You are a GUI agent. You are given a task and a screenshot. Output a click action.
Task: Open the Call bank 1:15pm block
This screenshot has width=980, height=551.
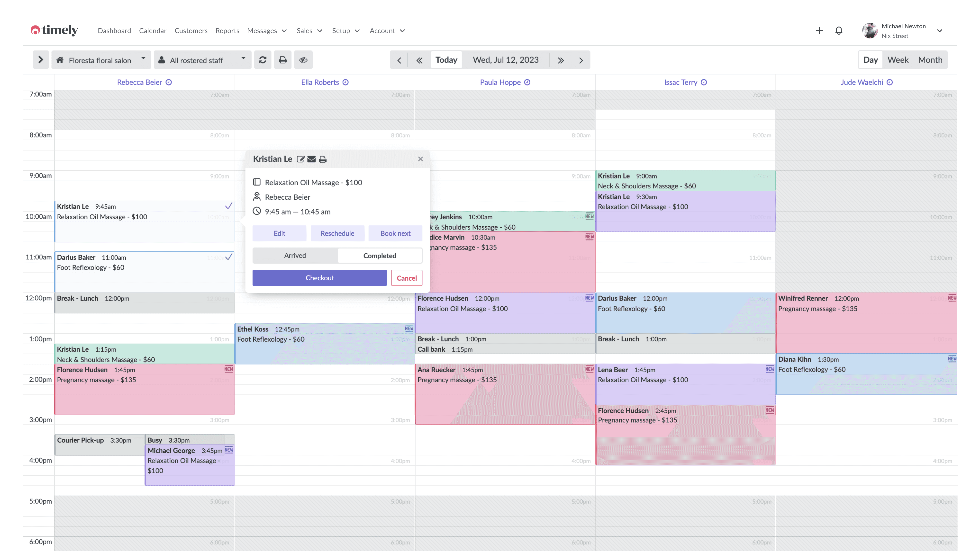click(x=505, y=349)
